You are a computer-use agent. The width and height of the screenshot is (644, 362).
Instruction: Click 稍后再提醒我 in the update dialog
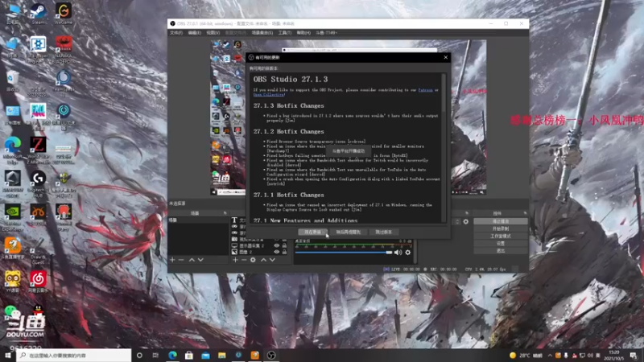click(x=349, y=232)
